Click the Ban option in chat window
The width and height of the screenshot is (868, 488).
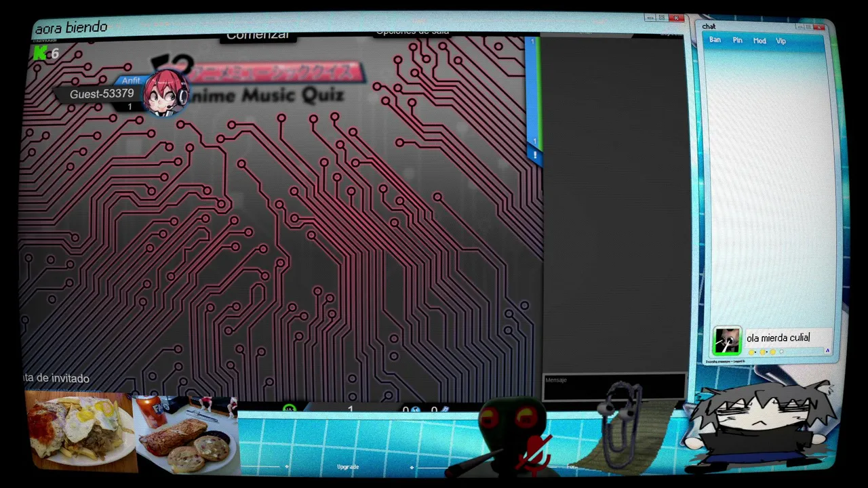(x=715, y=41)
